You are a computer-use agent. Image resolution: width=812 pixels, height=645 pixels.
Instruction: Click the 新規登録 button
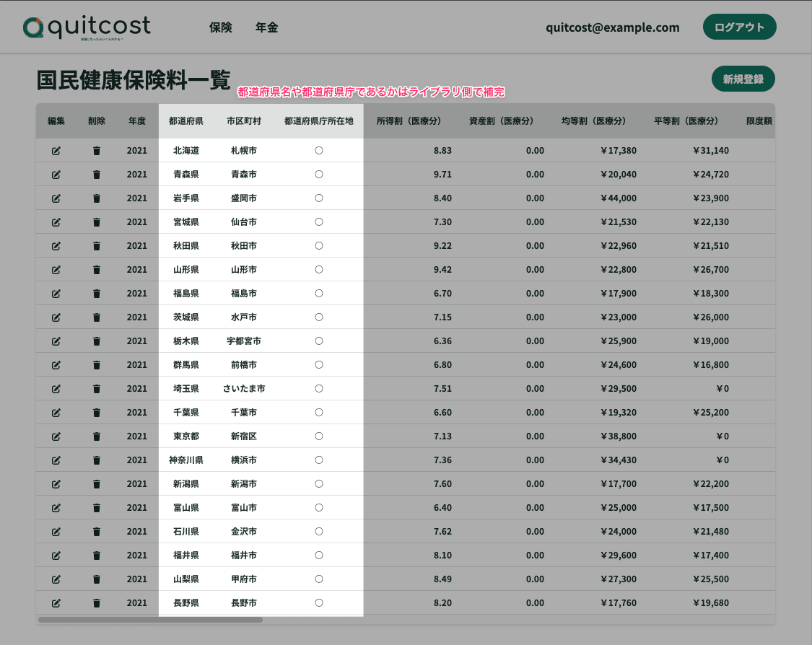click(x=743, y=79)
